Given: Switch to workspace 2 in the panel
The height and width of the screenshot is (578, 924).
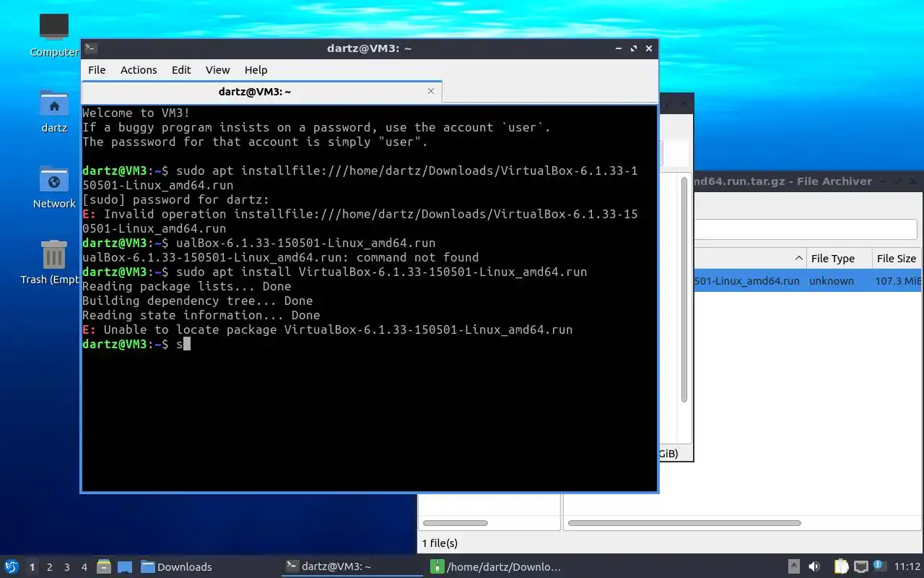Looking at the screenshot, I should 50,567.
